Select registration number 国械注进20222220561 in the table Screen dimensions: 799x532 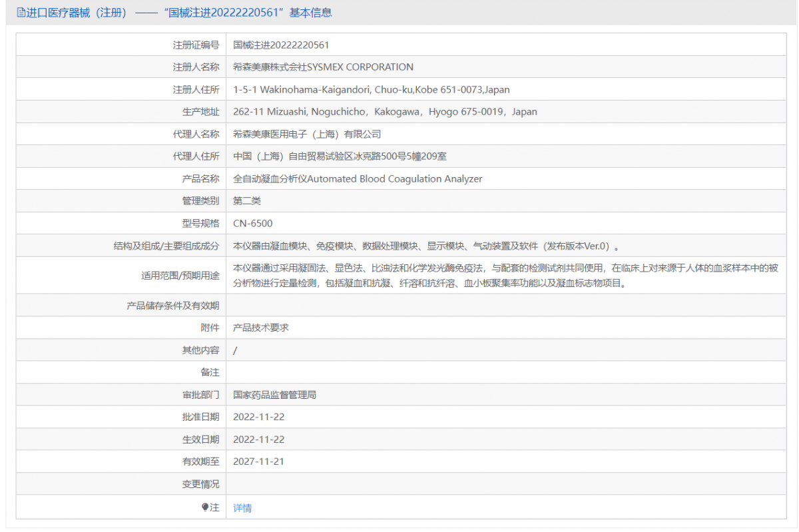281,45
